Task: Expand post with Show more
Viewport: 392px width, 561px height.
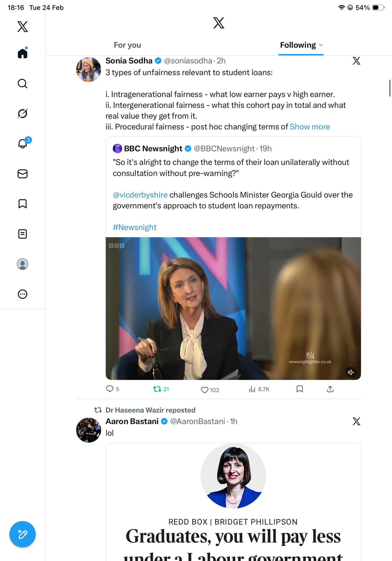Action: [310, 127]
